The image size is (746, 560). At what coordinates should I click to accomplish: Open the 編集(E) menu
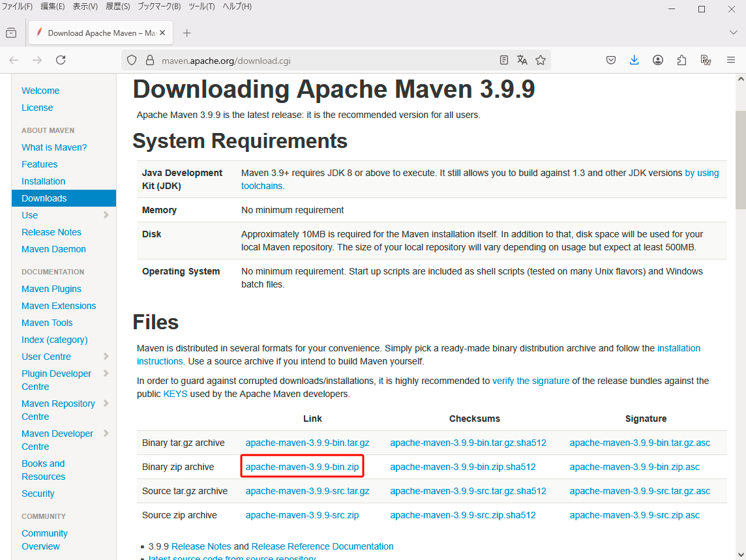click(52, 7)
